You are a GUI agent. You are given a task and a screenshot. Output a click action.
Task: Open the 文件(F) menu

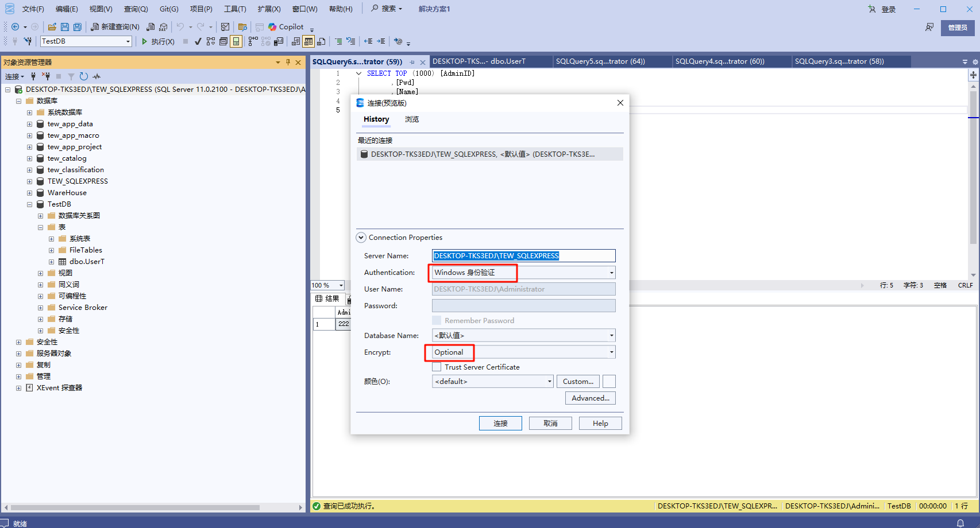click(33, 9)
